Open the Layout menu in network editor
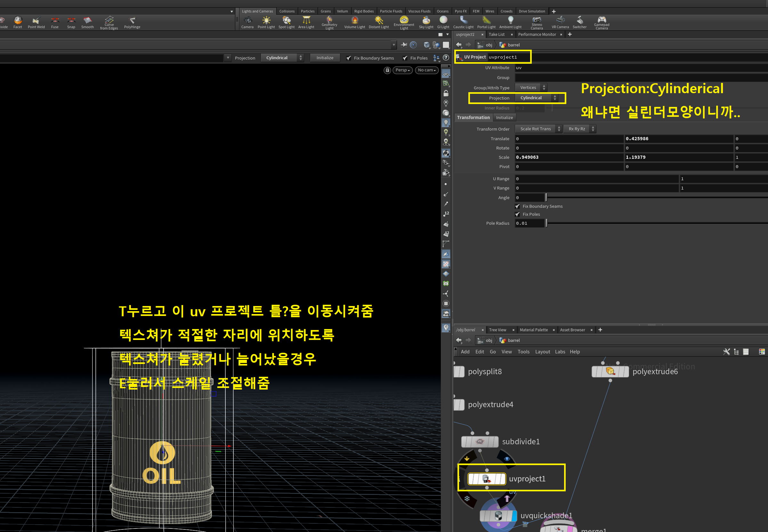This screenshot has width=768, height=532. [542, 352]
